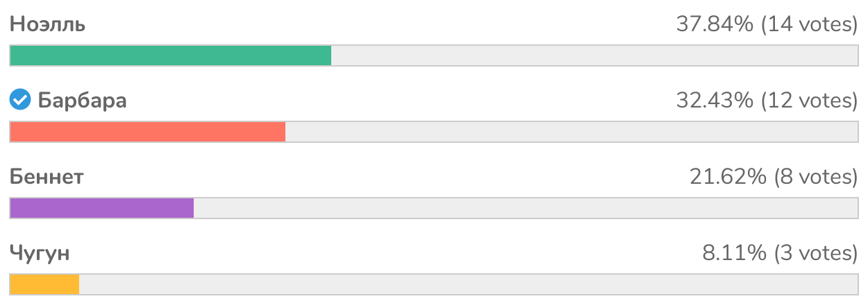Click the 21.62% percentage text
This screenshot has width=868, height=301.
point(728,177)
